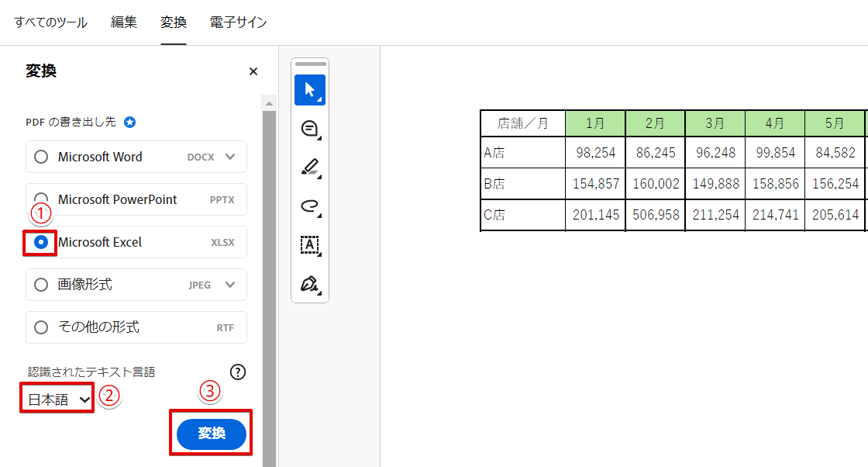
Task: Switch to the 編集 tab
Action: click(x=124, y=22)
